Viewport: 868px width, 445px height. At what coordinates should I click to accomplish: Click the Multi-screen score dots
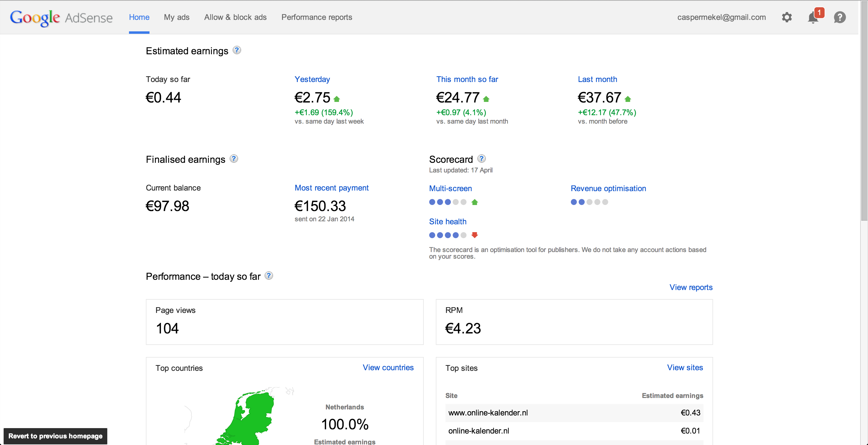(448, 202)
